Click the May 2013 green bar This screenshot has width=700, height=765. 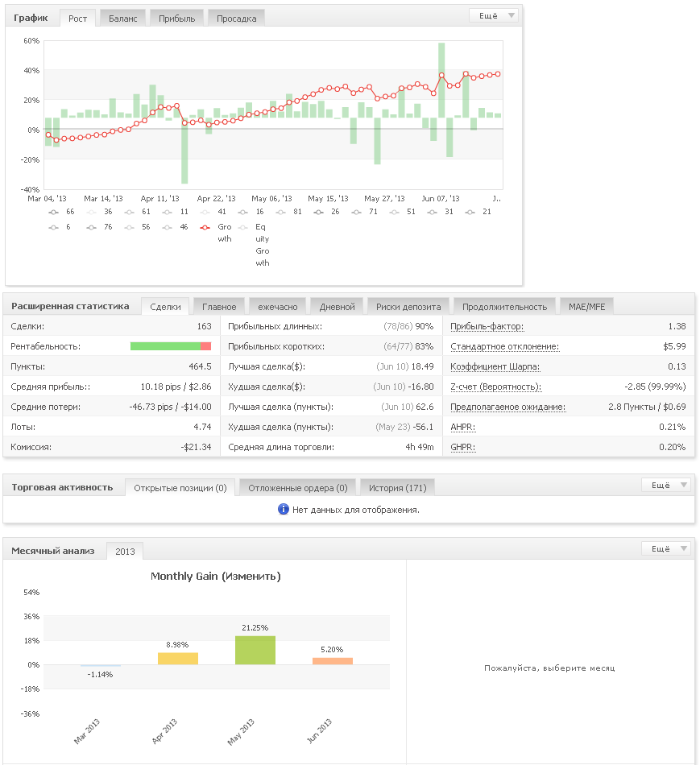(x=255, y=651)
